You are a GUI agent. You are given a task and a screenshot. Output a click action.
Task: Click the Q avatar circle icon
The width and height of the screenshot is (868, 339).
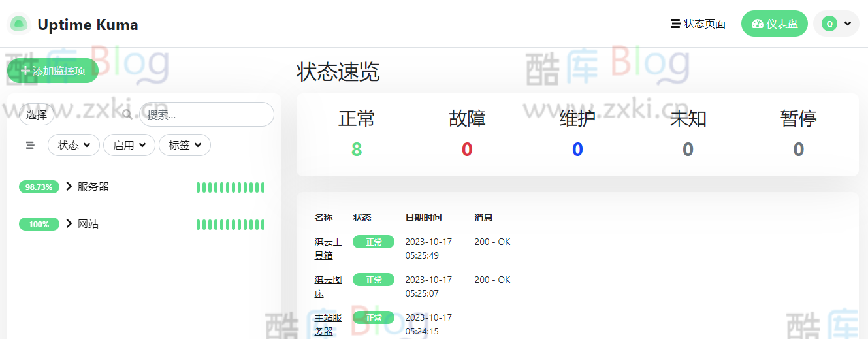click(829, 24)
